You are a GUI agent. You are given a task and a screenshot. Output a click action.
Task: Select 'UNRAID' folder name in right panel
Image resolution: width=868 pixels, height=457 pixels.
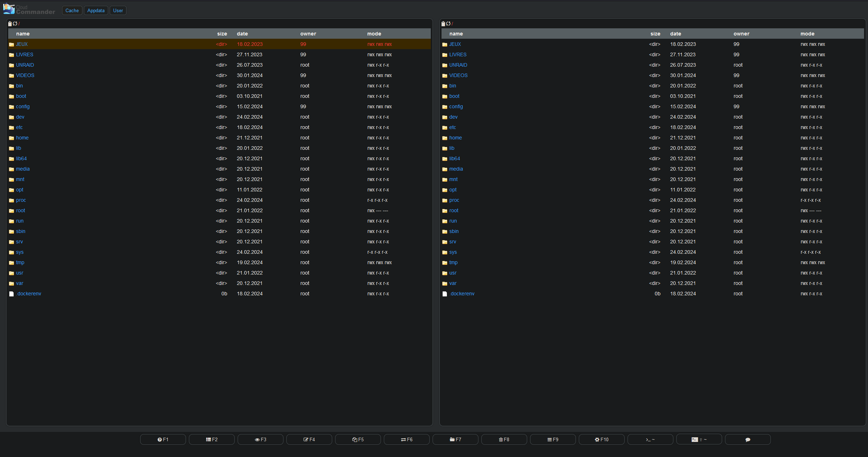pos(458,65)
